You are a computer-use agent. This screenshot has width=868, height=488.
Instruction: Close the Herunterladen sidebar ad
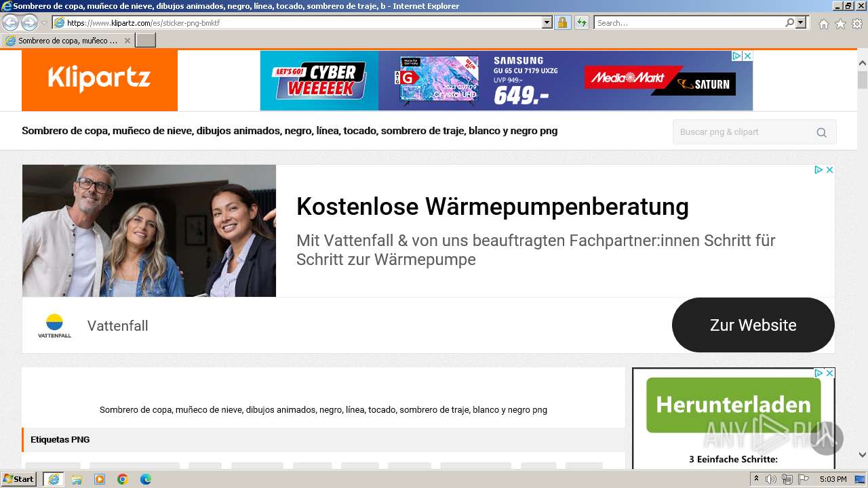tap(829, 373)
